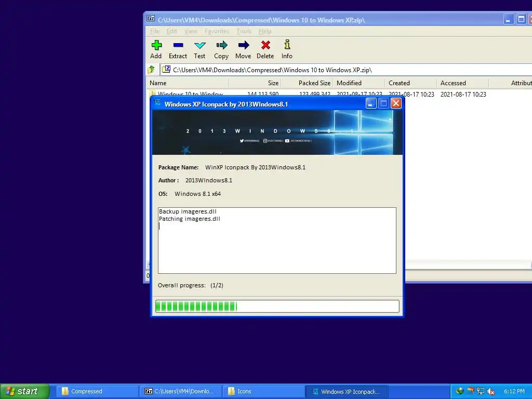Open the Favorites menu in 7-Zip

(217, 31)
